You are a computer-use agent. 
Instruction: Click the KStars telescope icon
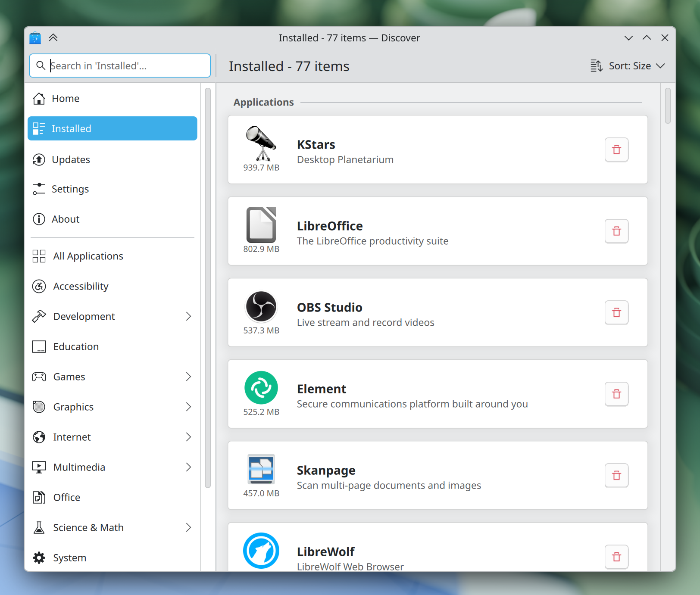261,143
